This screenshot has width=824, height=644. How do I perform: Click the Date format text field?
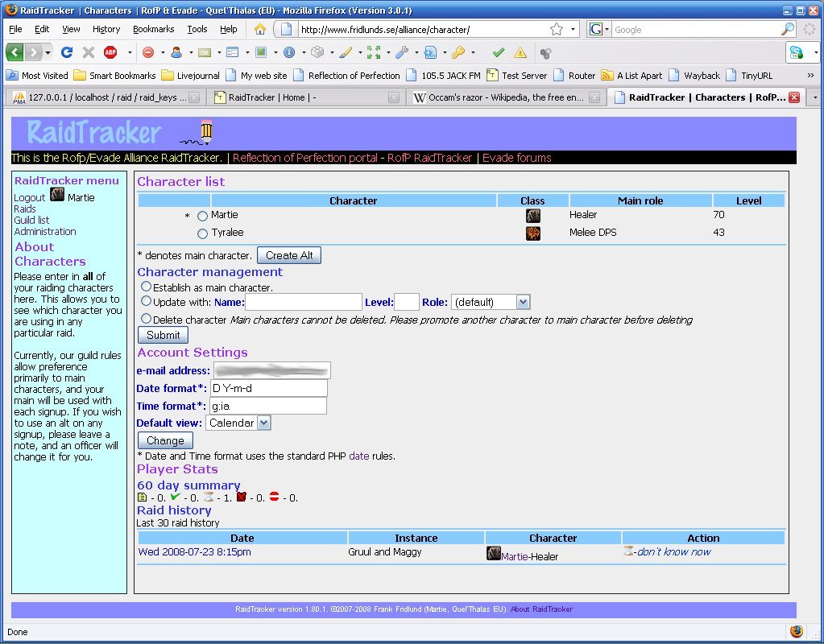point(268,388)
